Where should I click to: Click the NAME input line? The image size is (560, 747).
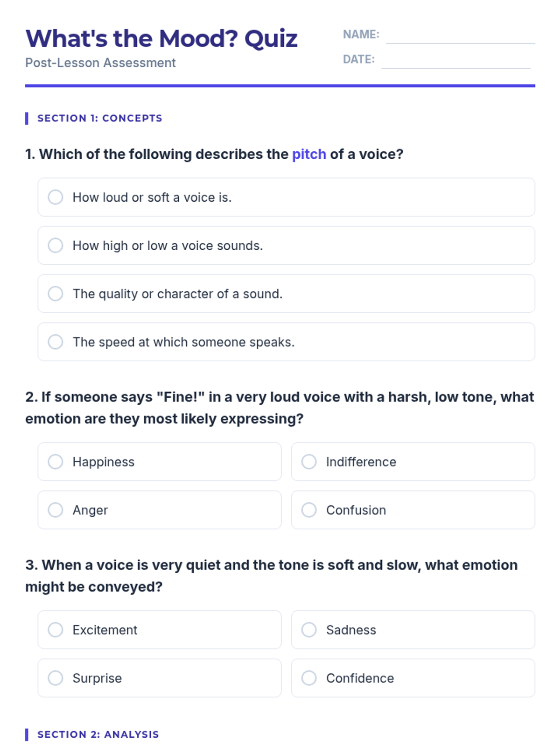[x=460, y=36]
